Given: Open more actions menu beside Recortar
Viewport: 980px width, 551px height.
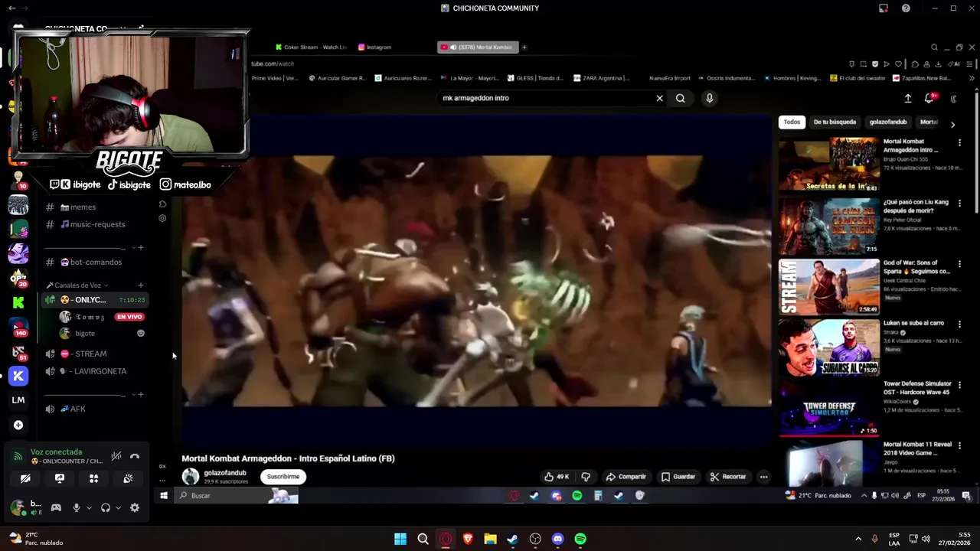Looking at the screenshot, I should click(763, 477).
